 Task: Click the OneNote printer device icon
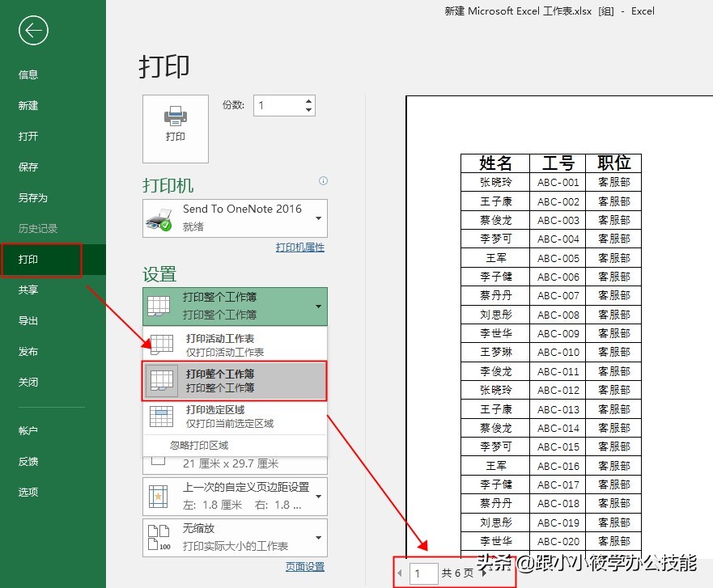click(x=159, y=219)
